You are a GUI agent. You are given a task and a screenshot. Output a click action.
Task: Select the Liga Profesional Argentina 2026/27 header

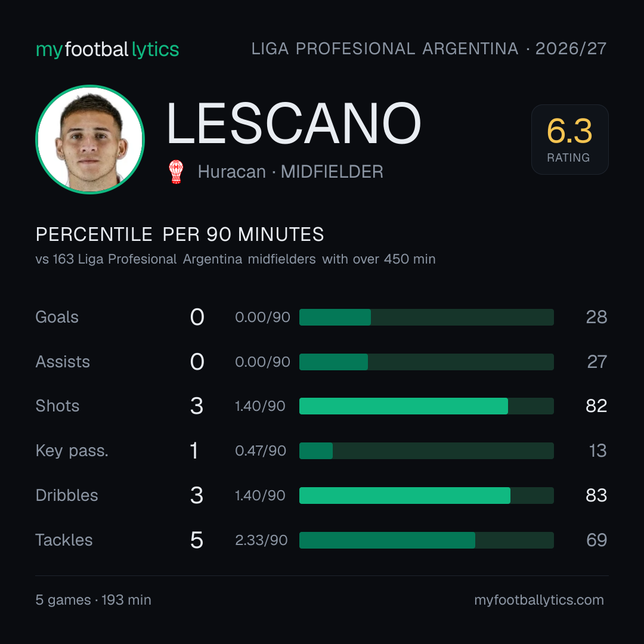(x=429, y=49)
